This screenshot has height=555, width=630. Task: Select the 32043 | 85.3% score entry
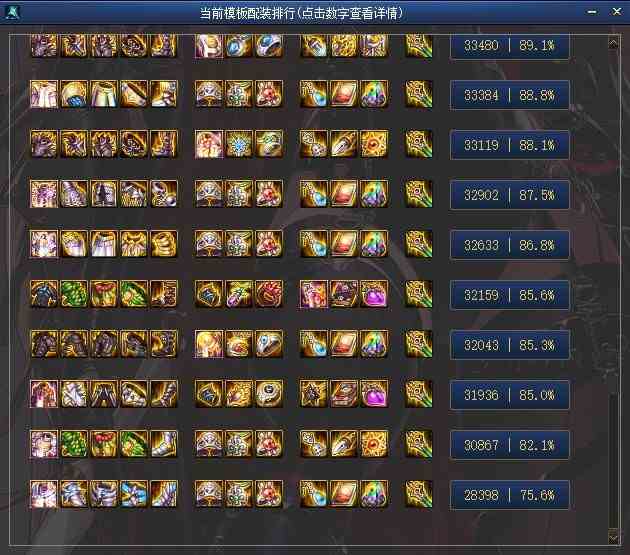pos(509,345)
